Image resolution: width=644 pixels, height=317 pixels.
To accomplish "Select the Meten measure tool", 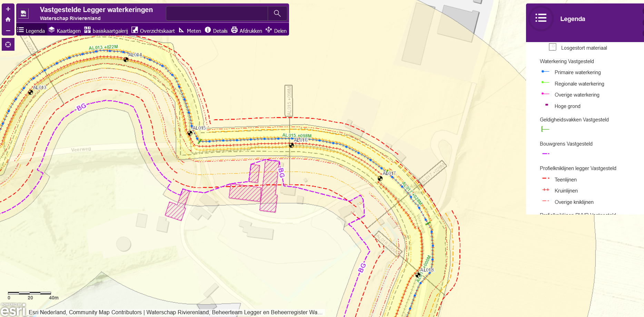I will click(x=190, y=30).
